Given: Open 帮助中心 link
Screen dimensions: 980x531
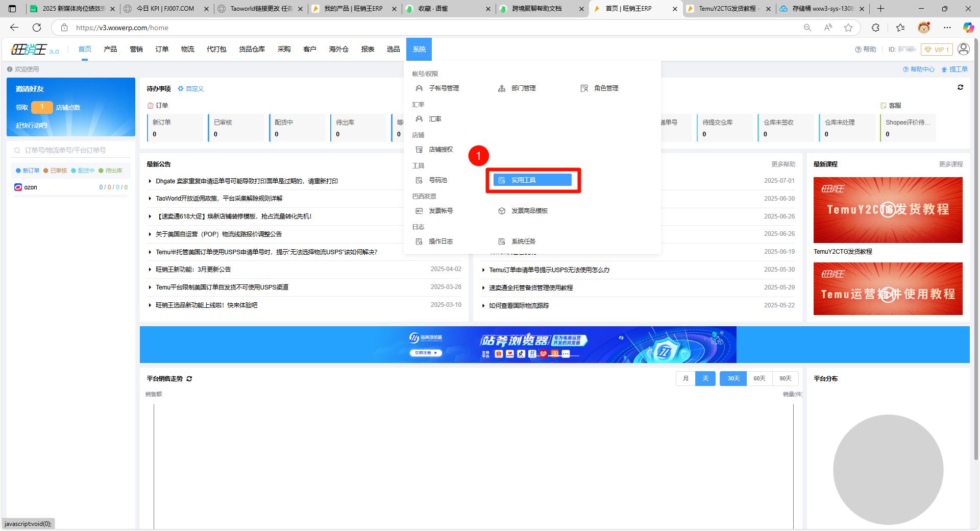Looking at the screenshot, I should [919, 69].
